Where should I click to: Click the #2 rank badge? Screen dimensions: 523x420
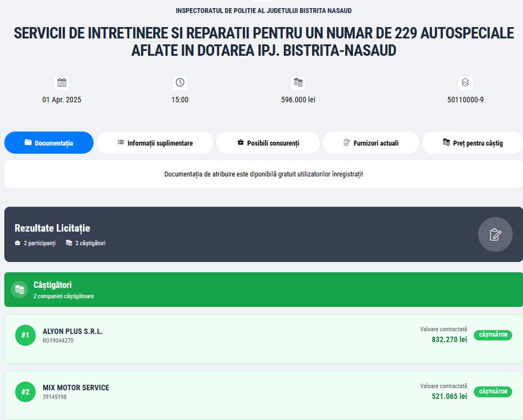[26, 392]
